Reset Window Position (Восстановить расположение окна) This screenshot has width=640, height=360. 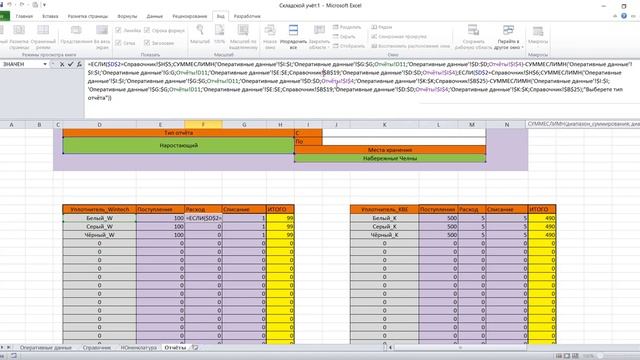pos(410,46)
